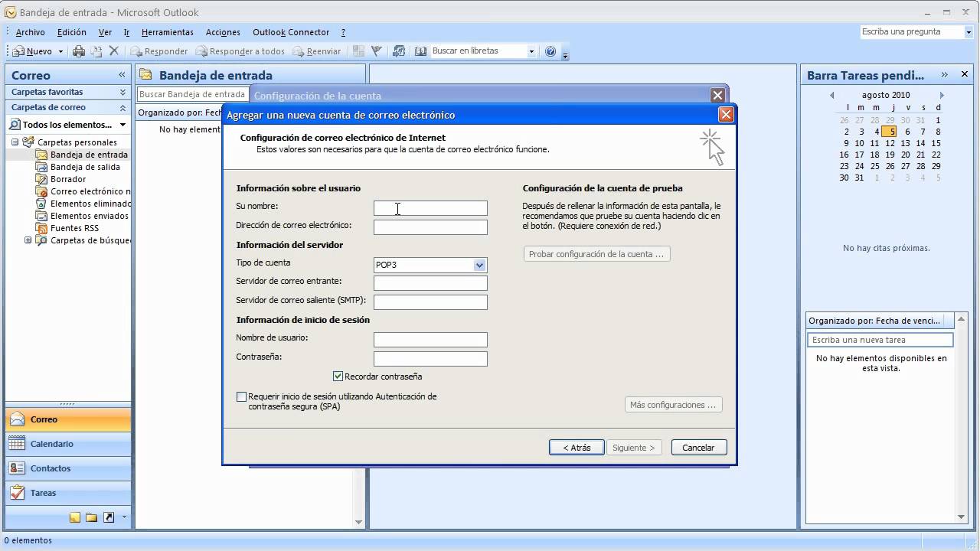The width and height of the screenshot is (980, 551).
Task: Click the Delete X toolbar icon
Action: pos(114,51)
